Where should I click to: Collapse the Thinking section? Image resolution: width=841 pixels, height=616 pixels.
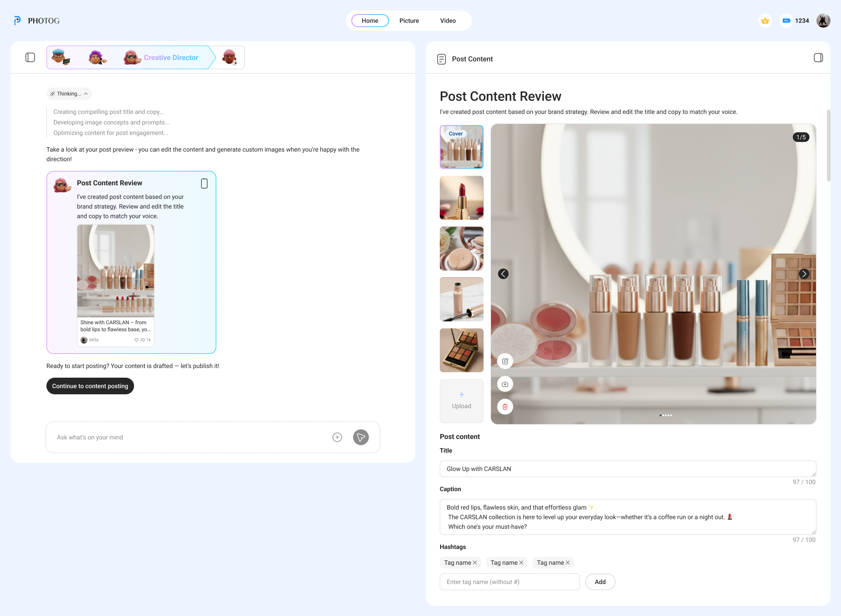click(x=69, y=94)
